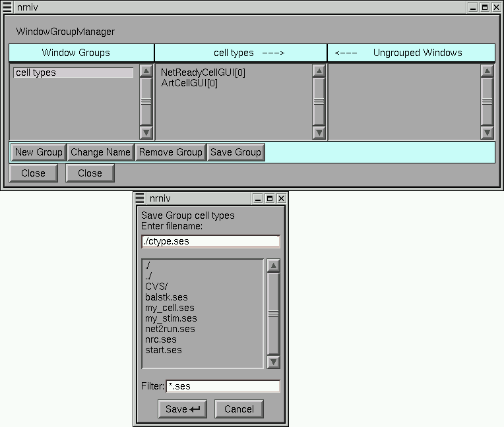Open the Save dialog window menu icon
The width and height of the screenshot is (504, 427).
click(139, 198)
